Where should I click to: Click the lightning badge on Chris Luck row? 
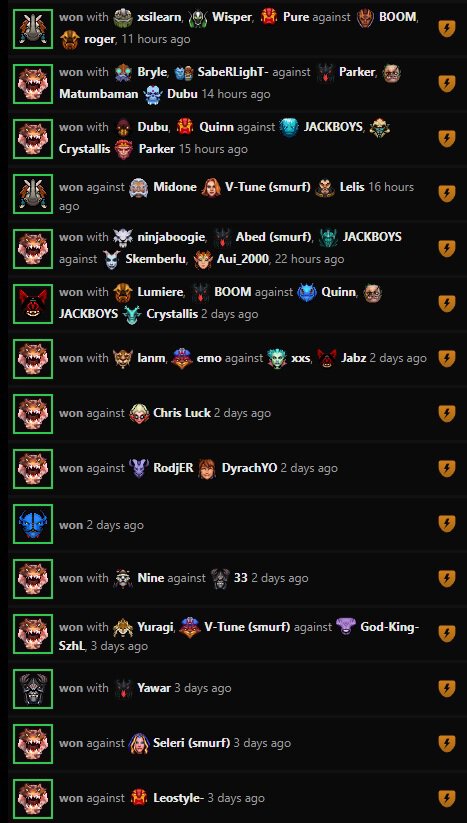point(447,414)
